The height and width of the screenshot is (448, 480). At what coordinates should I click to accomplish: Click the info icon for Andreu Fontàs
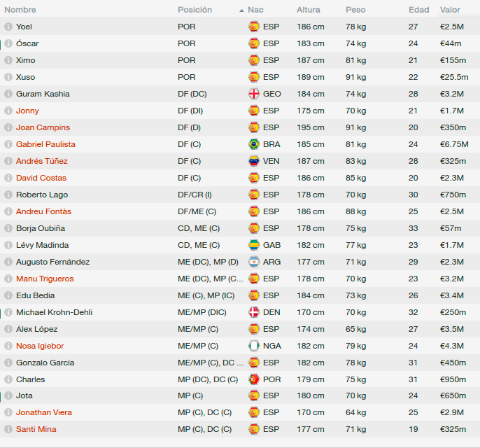click(x=8, y=211)
